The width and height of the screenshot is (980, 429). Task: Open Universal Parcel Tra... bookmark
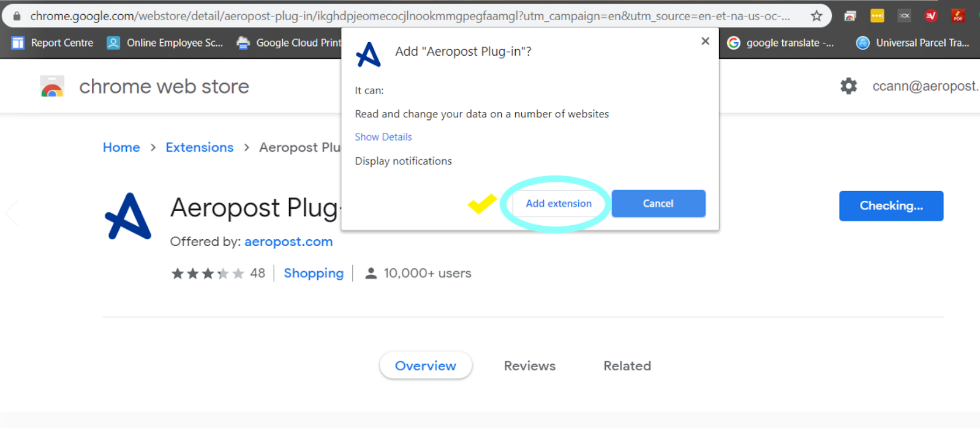click(913, 43)
